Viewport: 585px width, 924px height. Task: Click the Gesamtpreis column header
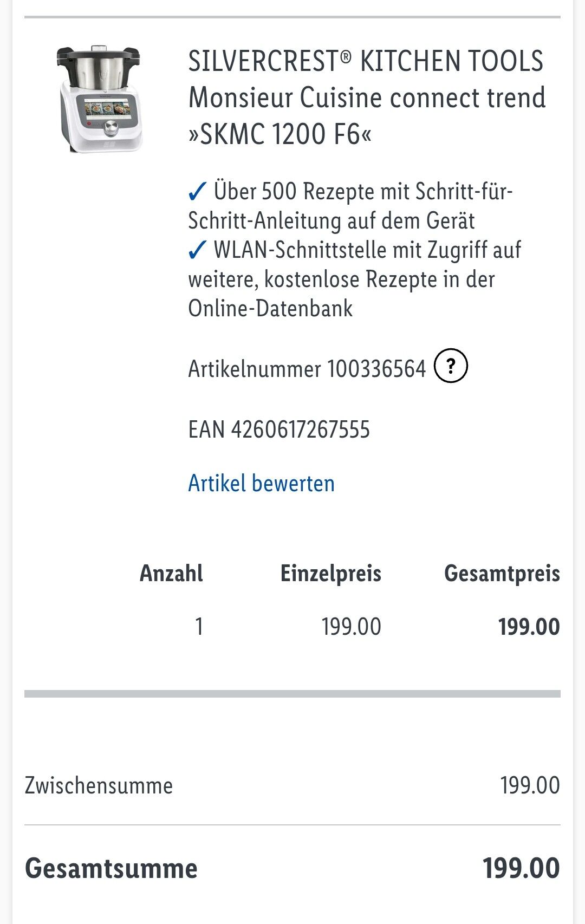point(502,573)
